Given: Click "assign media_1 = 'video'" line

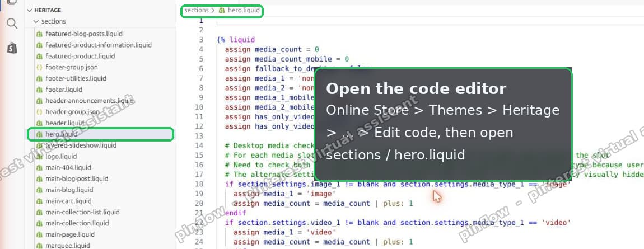Looking at the screenshot, I should point(284,232).
